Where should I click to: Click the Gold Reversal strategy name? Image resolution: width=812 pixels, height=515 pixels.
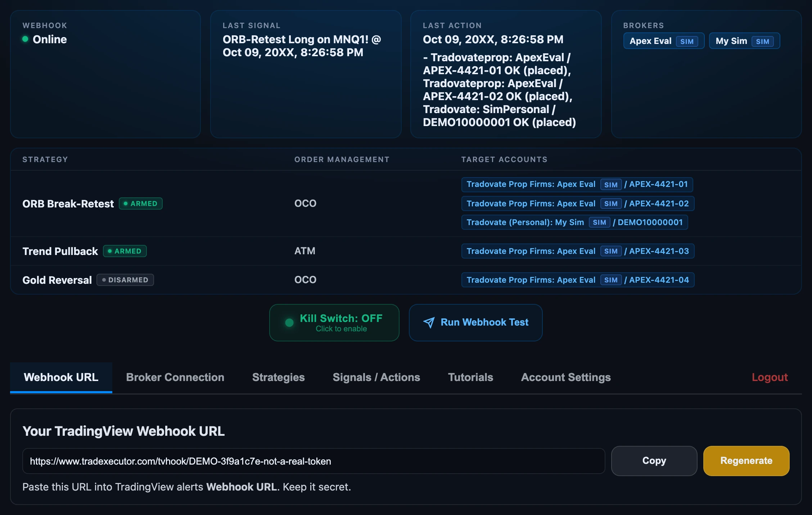point(57,280)
